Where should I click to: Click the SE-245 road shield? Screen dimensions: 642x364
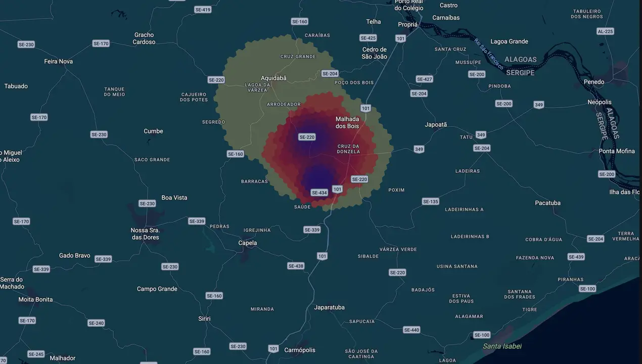[36, 354]
